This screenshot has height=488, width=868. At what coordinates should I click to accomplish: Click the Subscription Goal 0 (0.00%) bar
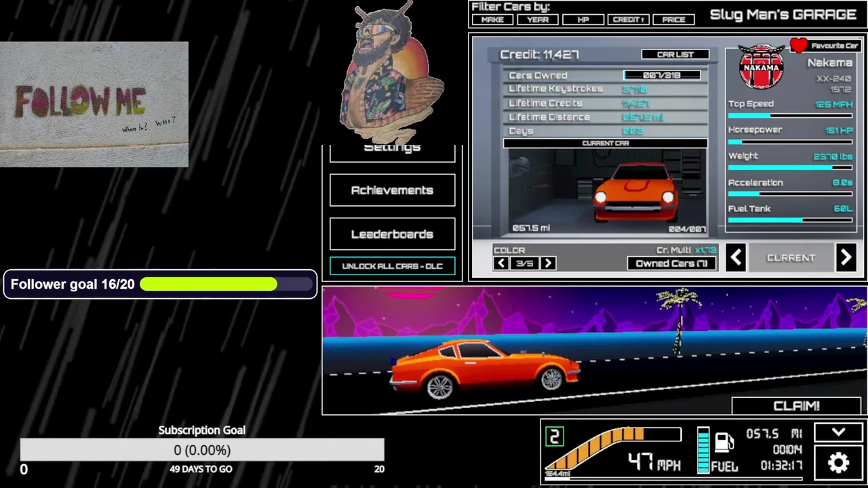click(202, 450)
